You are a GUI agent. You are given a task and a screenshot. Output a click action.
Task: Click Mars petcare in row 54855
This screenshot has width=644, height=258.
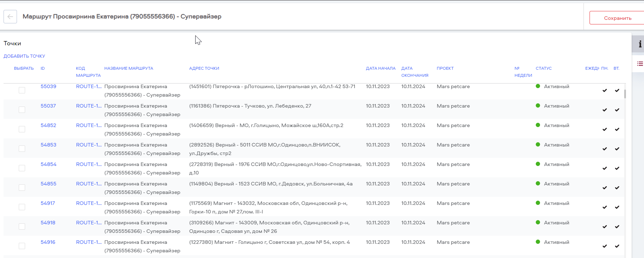[x=453, y=184]
